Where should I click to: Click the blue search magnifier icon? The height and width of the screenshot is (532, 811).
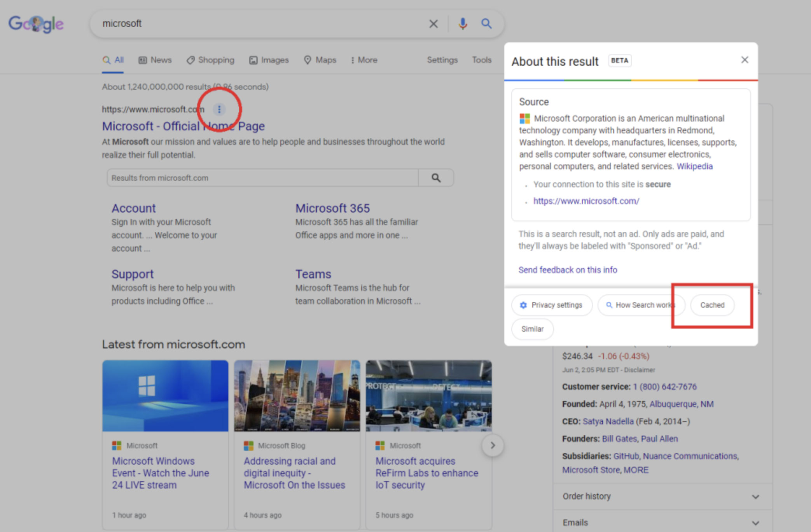(486, 24)
